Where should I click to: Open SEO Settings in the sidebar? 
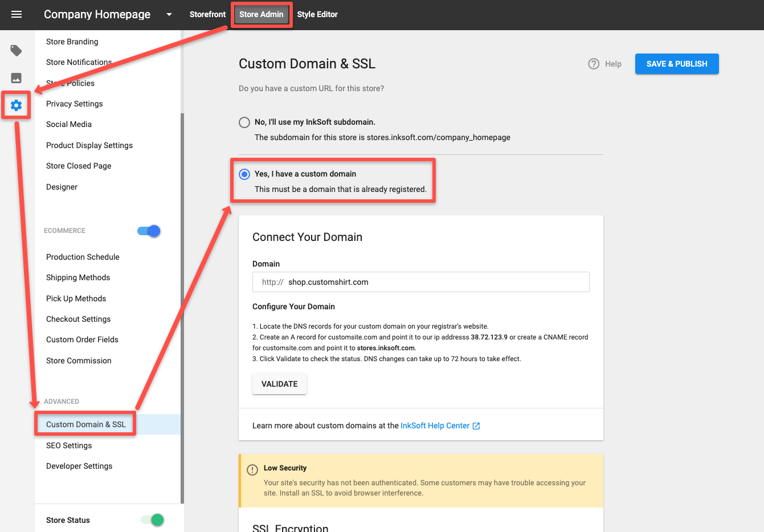(x=69, y=445)
